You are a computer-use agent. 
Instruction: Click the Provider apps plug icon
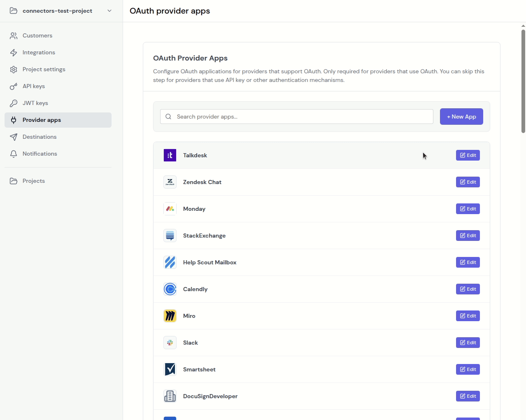[14, 120]
